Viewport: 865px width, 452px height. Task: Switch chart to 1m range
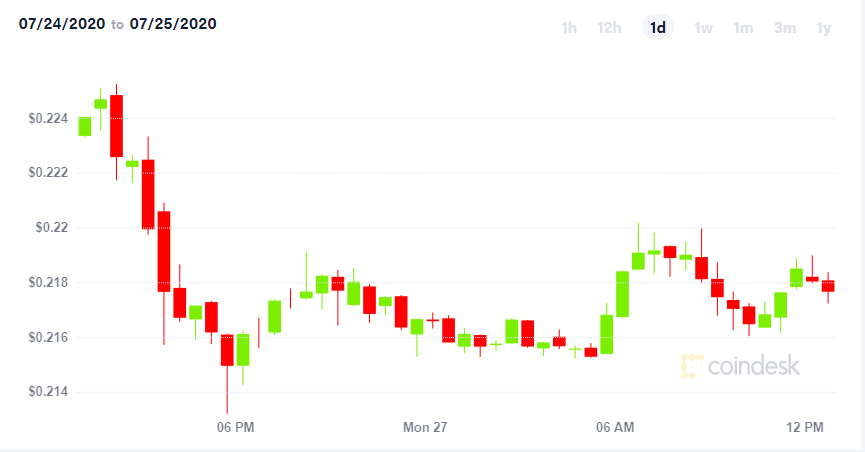coord(743,28)
